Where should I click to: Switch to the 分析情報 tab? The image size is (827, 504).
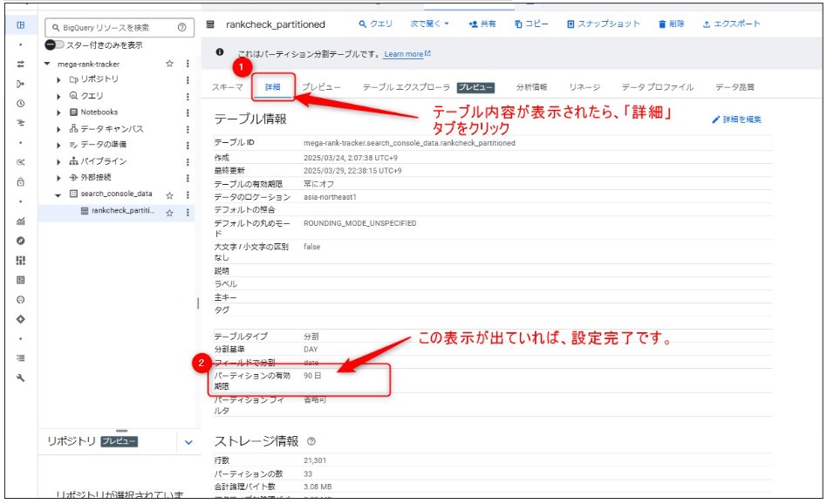[531, 87]
